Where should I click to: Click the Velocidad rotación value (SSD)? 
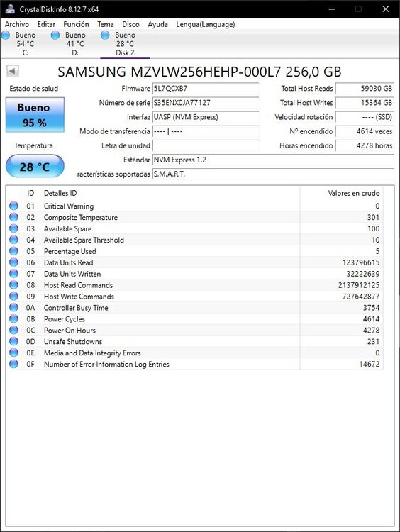point(365,117)
